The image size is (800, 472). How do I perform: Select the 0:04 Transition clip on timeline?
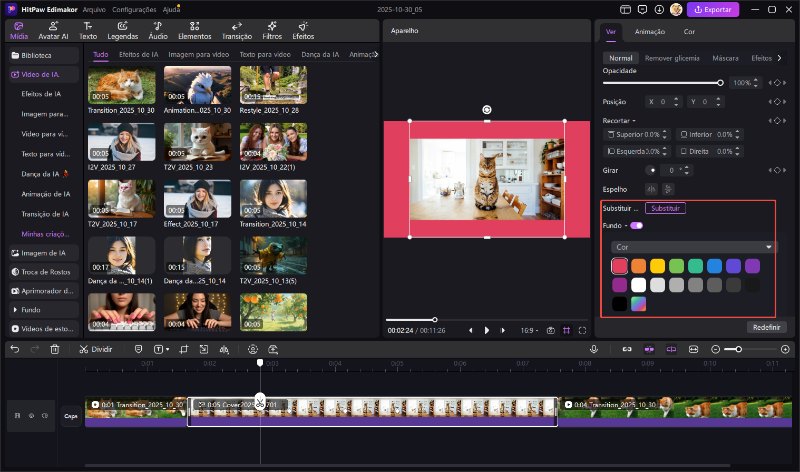pyautogui.click(x=676, y=411)
